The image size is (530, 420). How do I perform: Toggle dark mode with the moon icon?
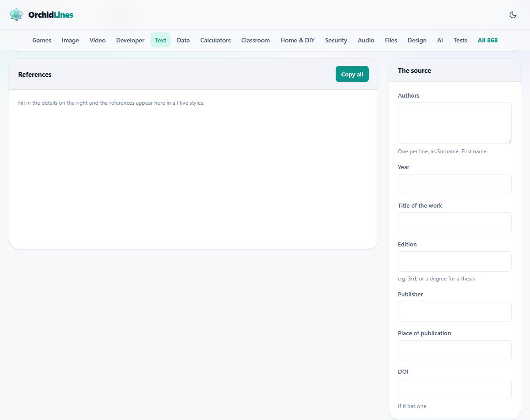[513, 15]
